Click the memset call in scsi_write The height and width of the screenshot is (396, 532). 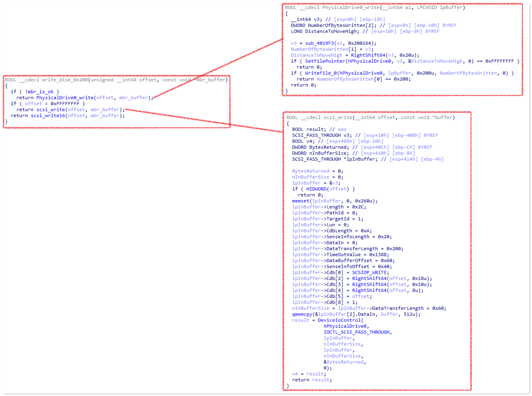coord(300,201)
